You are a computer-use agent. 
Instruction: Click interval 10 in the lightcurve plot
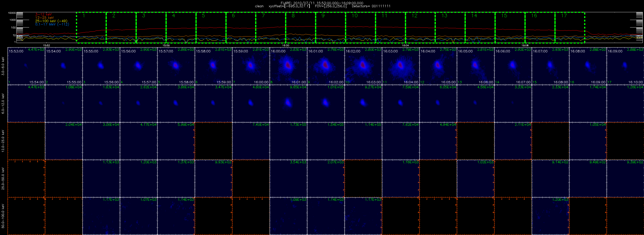(360, 27)
